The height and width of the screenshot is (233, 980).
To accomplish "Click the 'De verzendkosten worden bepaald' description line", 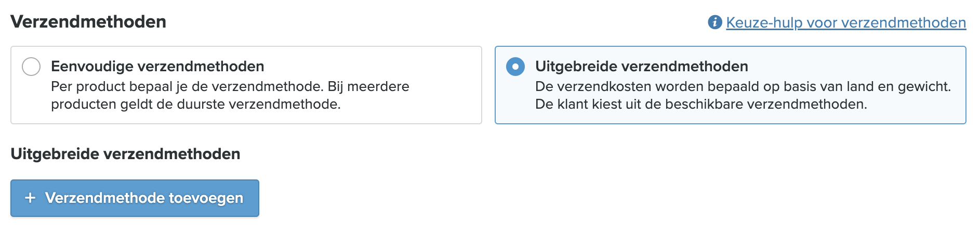I will click(x=743, y=86).
